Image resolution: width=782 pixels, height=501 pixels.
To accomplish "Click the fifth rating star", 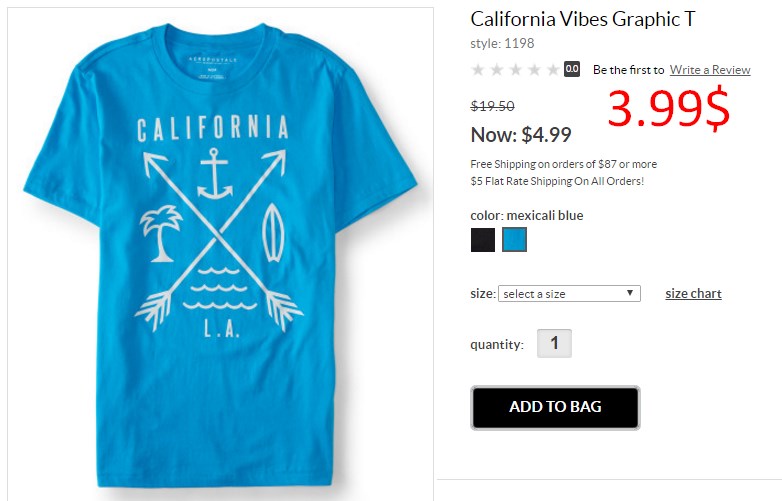I will [553, 70].
